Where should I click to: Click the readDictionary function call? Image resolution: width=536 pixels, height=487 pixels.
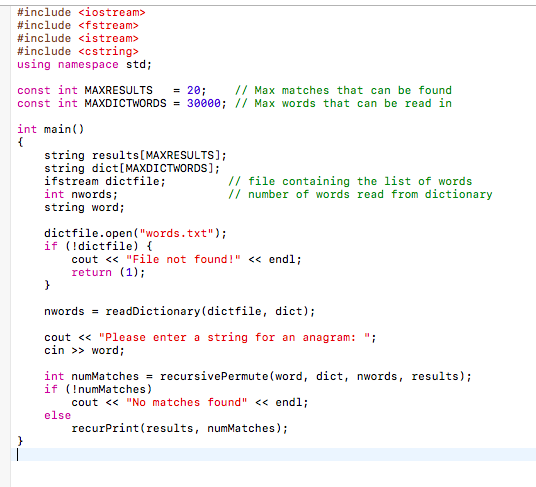pos(210,311)
